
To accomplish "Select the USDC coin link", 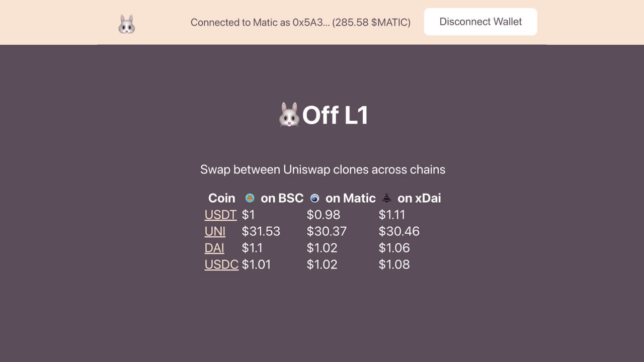I will click(221, 264).
